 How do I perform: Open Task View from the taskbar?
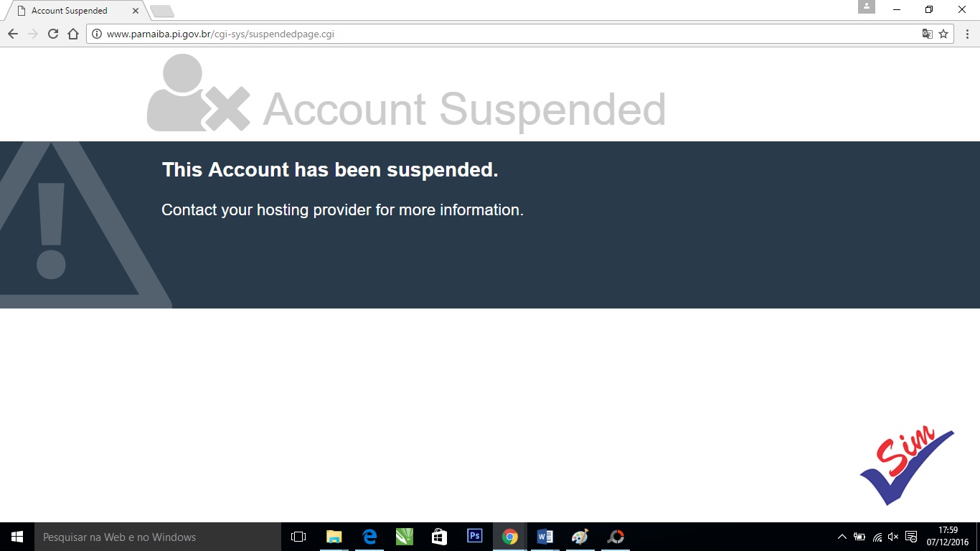coord(298,537)
